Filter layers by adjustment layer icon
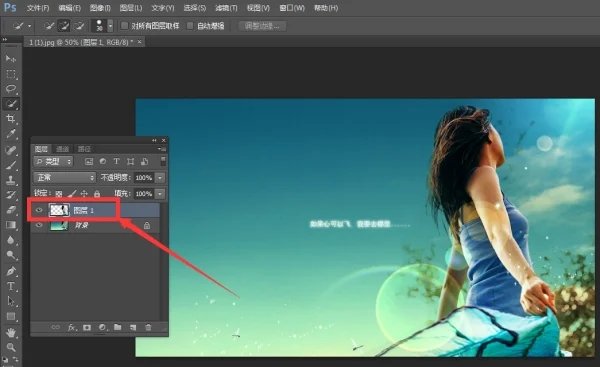 click(103, 161)
